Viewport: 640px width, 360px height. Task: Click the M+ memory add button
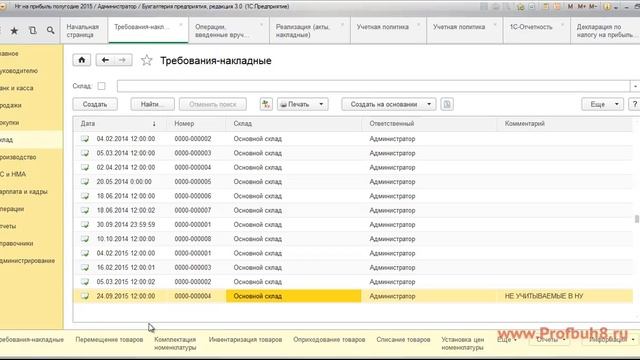582,7
